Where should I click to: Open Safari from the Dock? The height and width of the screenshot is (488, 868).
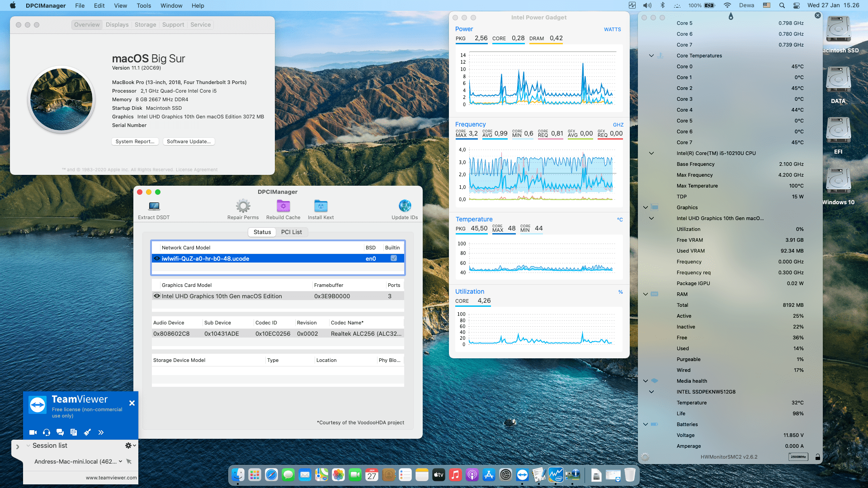point(271,474)
